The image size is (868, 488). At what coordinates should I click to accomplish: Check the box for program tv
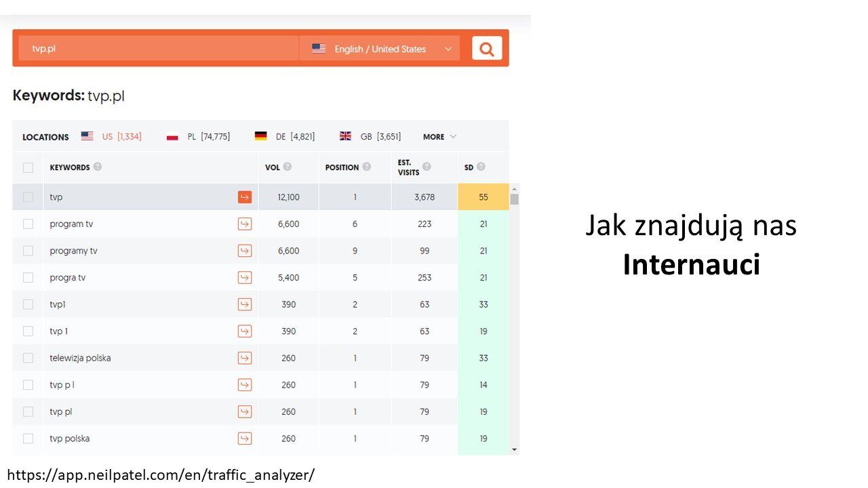click(x=28, y=224)
